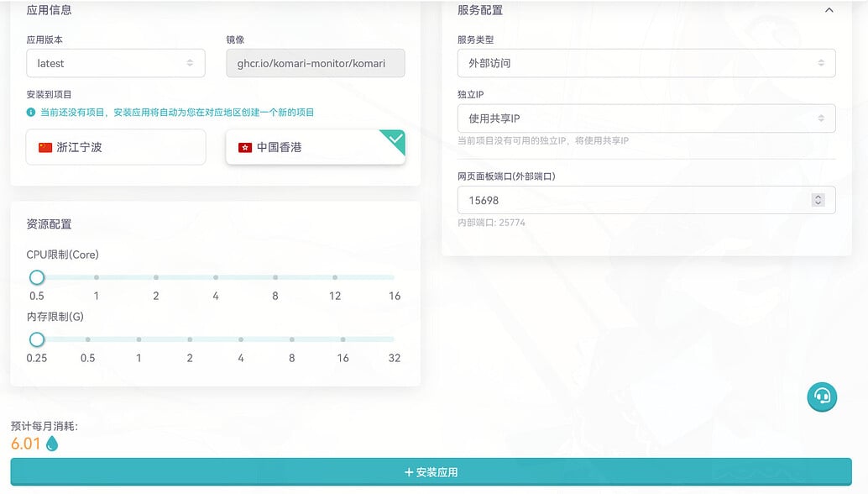This screenshot has width=868, height=494.
Task: Set CPU limit slider to 2 cores
Action: click(156, 277)
